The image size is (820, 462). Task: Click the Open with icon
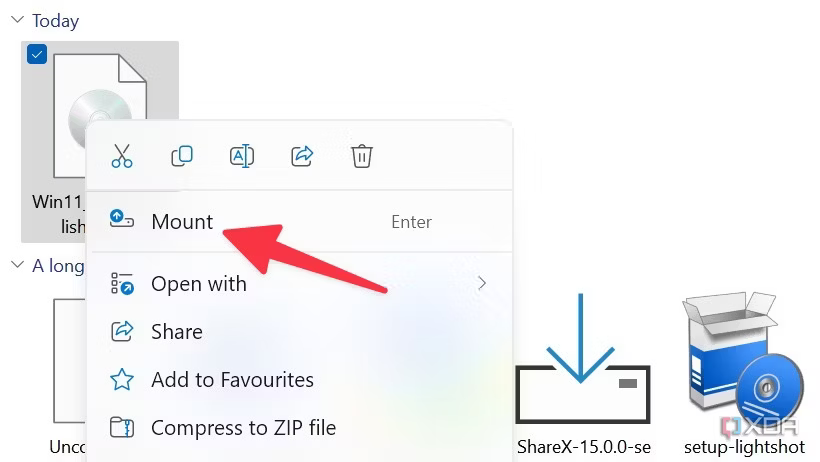(122, 284)
